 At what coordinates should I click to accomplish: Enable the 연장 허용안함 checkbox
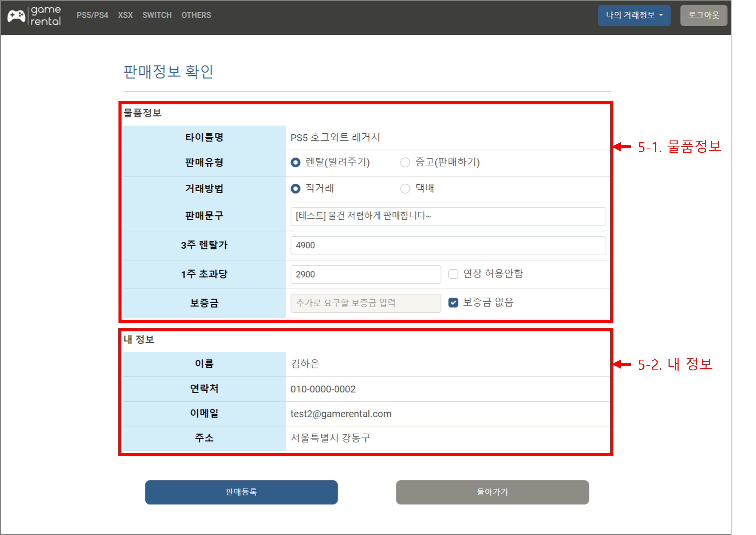point(453,274)
